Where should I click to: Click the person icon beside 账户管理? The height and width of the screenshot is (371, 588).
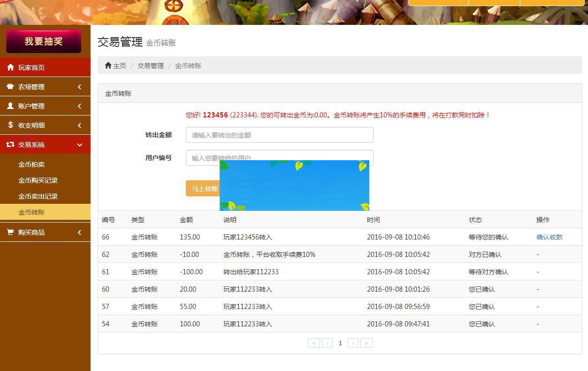11,106
